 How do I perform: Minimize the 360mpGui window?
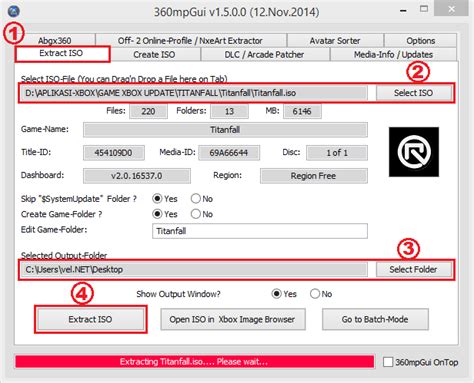[403, 10]
